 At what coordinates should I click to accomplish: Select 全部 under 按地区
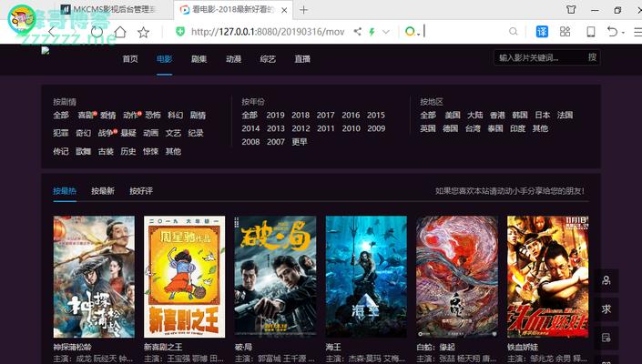(428, 116)
